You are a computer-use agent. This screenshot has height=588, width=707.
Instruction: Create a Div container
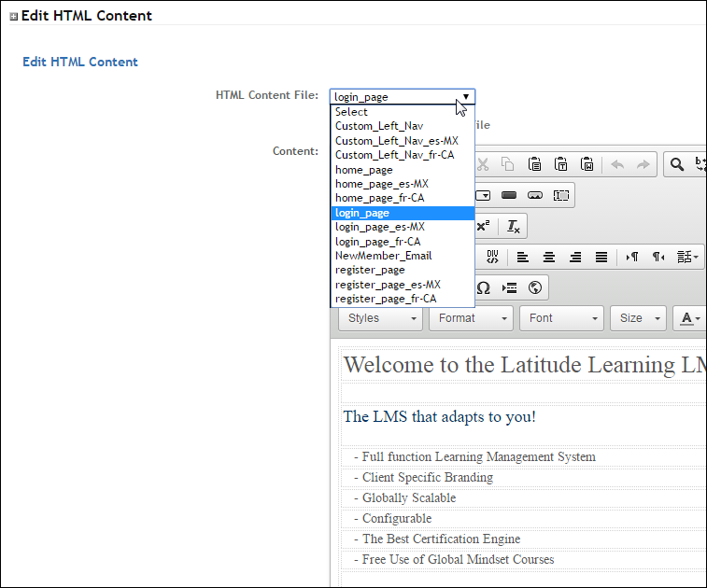click(492, 257)
